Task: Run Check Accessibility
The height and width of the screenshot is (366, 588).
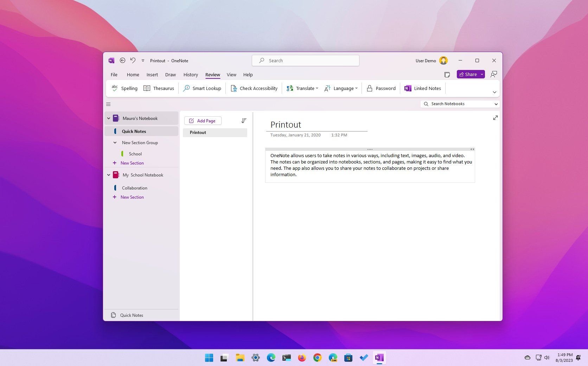Action: [x=254, y=88]
